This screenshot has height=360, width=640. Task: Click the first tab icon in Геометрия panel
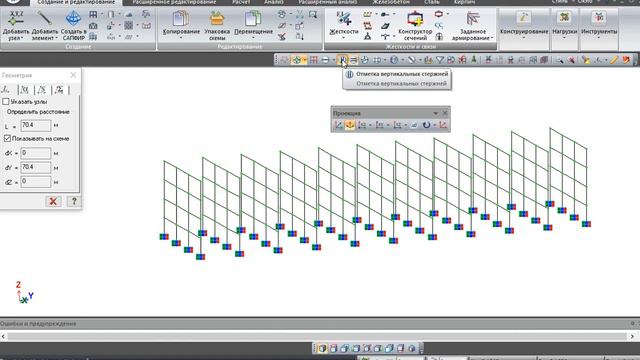(7, 89)
